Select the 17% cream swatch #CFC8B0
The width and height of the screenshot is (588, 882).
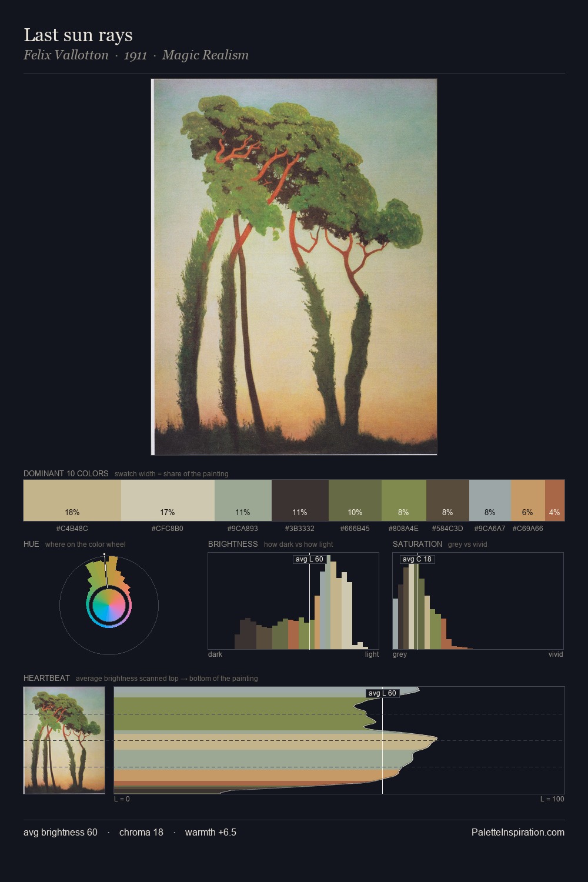(168, 500)
